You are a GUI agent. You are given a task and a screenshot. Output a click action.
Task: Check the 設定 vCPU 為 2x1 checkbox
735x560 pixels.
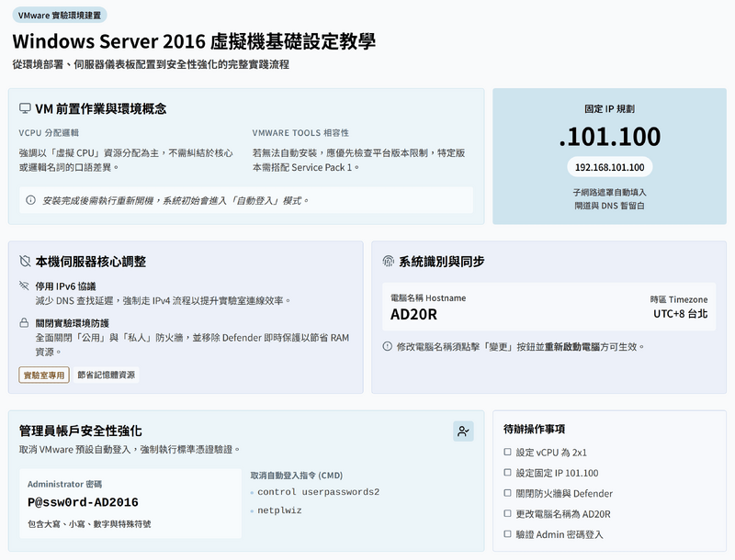coord(508,453)
